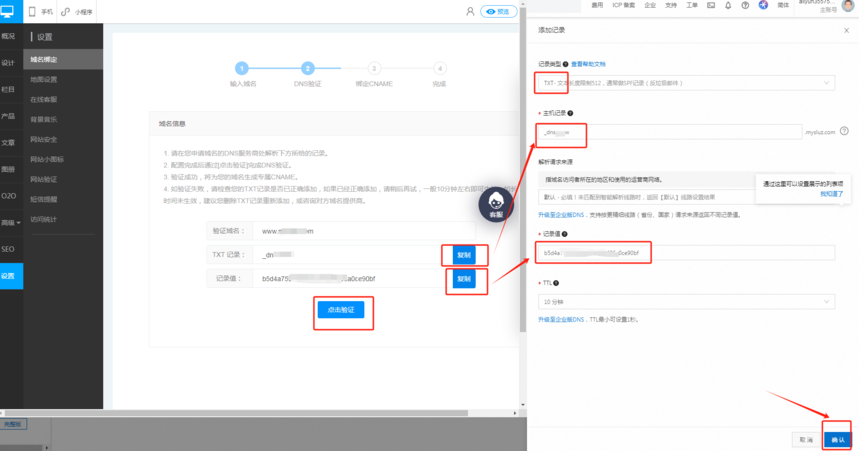Viewport: 859px width, 451px height.
Task: Focus the 记录值 input field in 添加记录
Action: coord(686,253)
